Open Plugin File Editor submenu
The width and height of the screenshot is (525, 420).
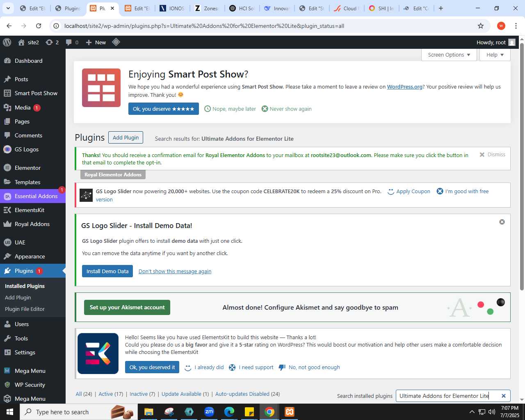25,309
